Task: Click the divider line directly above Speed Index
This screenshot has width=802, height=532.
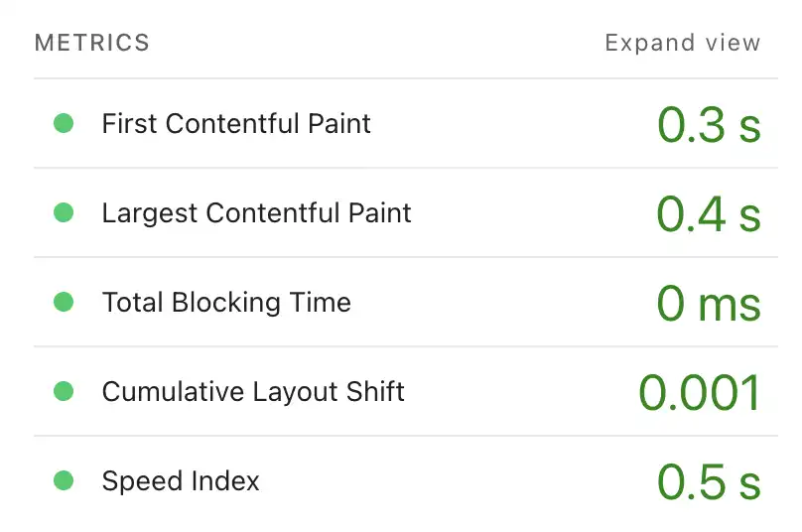Action: click(x=399, y=436)
